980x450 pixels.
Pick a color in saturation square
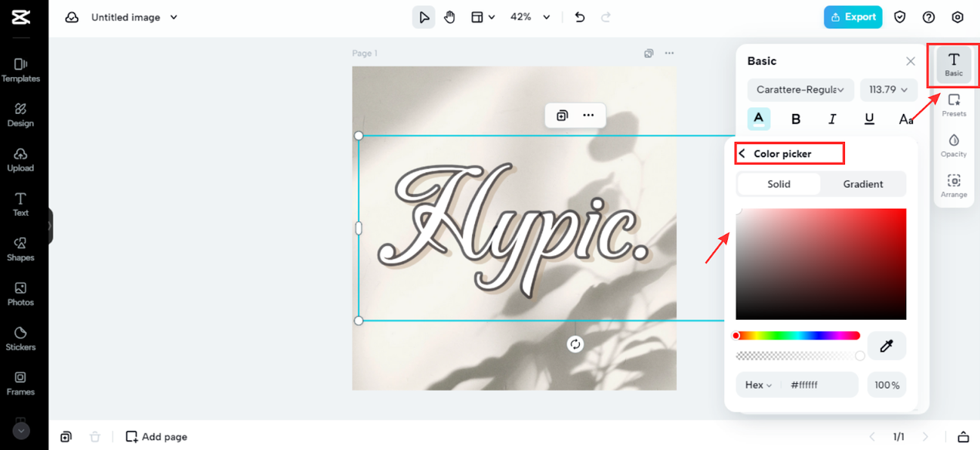[x=821, y=264]
